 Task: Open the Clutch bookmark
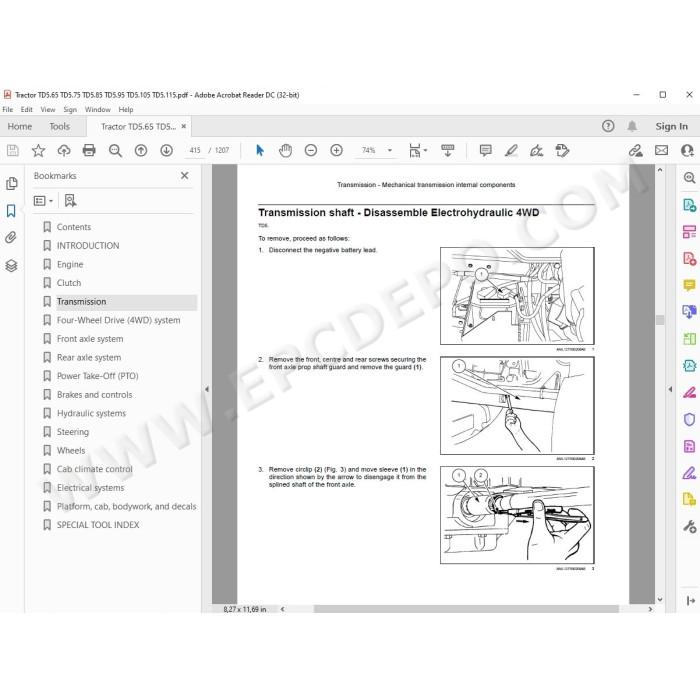pyautogui.click(x=69, y=283)
